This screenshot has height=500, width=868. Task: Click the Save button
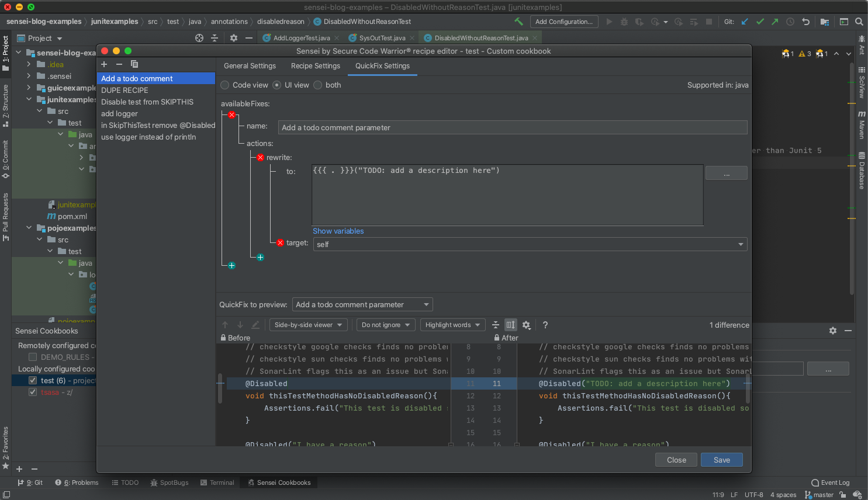tap(721, 460)
